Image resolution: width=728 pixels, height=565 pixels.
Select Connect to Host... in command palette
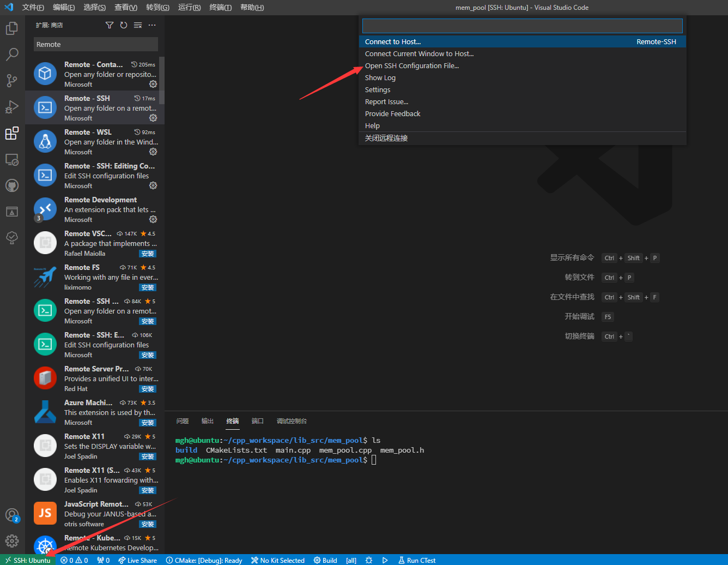[523, 41]
